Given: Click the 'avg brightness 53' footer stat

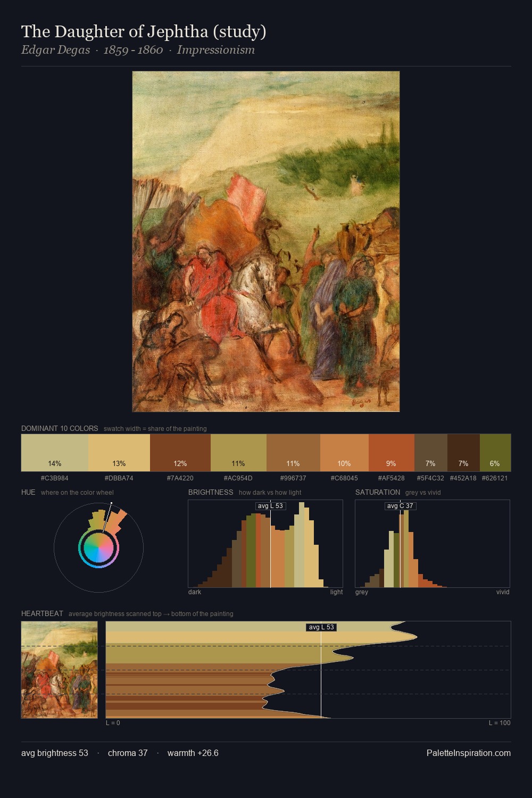Looking at the screenshot, I should (x=55, y=753).
